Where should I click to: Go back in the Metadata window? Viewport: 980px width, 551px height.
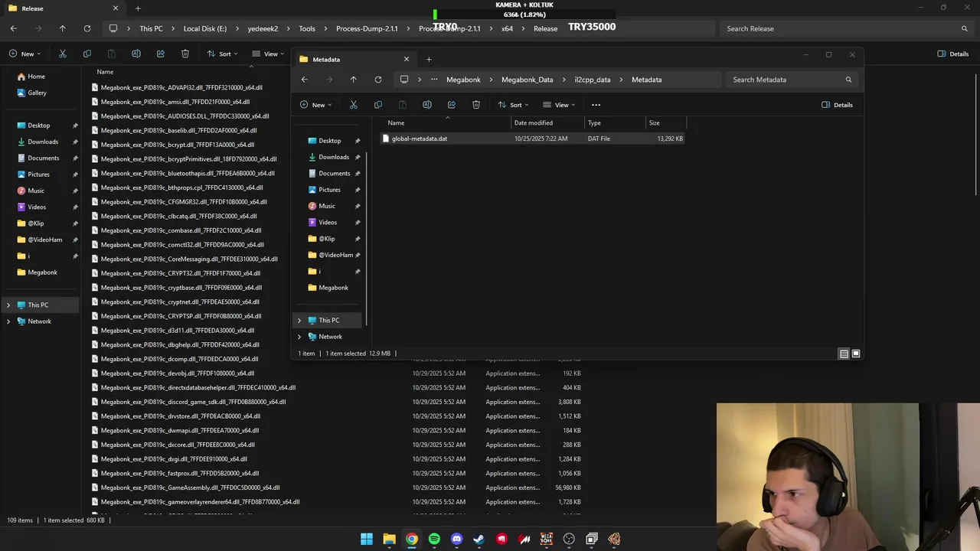tap(304, 80)
